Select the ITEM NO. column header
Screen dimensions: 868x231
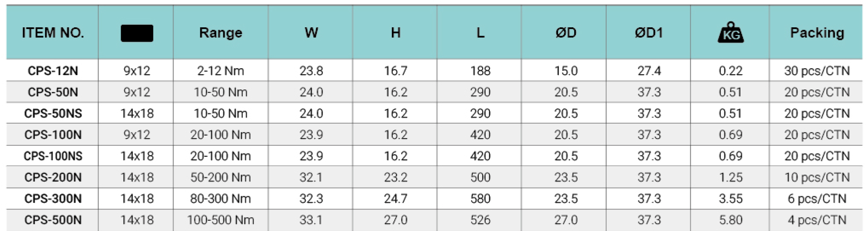pos(53,33)
